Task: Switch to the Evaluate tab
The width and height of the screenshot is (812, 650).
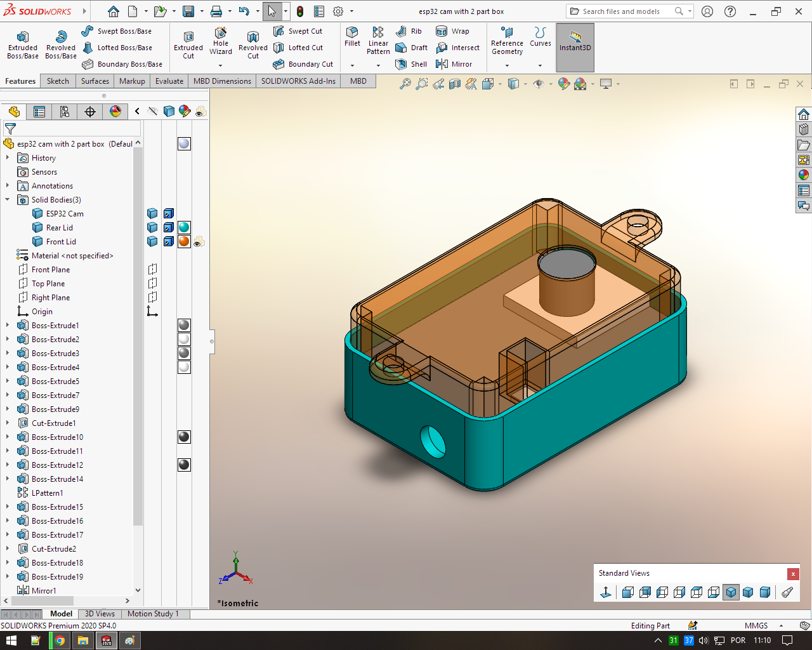Action: point(169,81)
